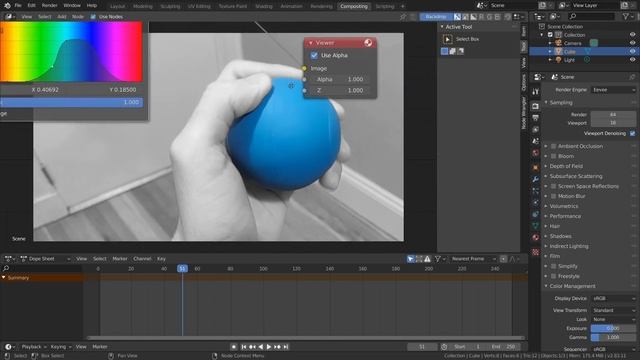Hide the Light in outliner
Viewport: 640px width, 360px height.
coord(632,60)
